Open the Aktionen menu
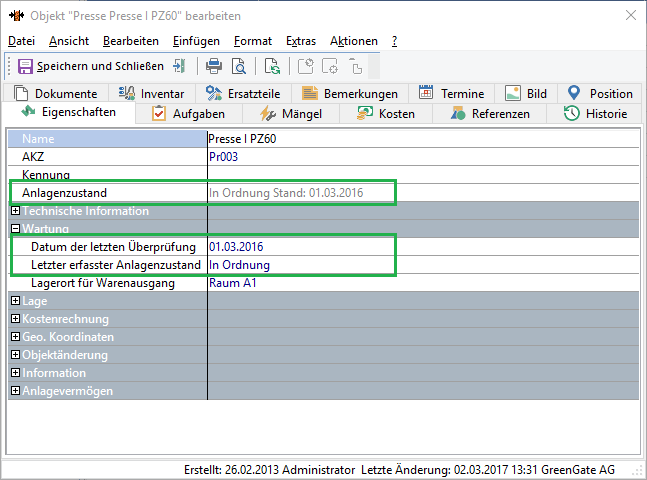 click(354, 41)
